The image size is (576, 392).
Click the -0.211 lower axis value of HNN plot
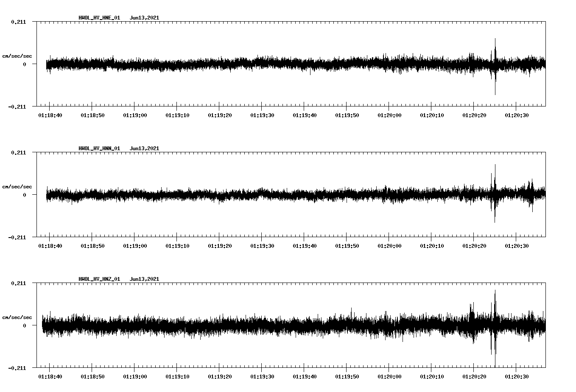point(17,238)
